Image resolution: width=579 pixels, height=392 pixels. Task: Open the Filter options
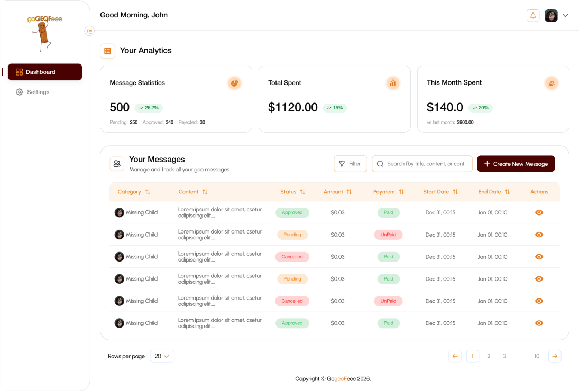(350, 164)
